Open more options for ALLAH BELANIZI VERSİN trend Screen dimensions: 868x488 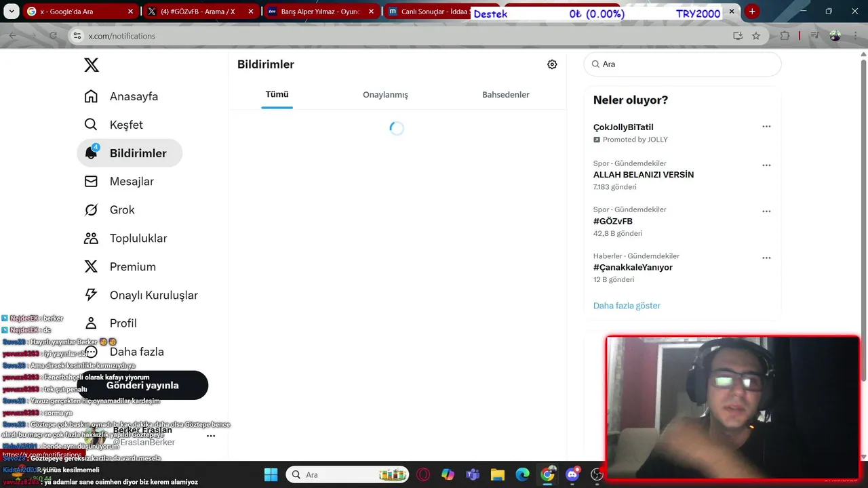pyautogui.click(x=766, y=165)
